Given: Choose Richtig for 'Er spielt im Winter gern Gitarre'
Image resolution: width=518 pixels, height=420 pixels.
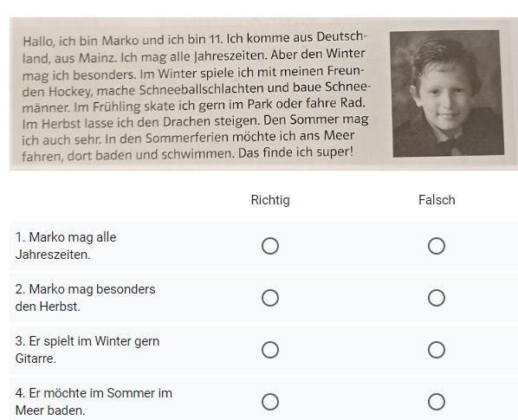Looking at the screenshot, I should (270, 350).
